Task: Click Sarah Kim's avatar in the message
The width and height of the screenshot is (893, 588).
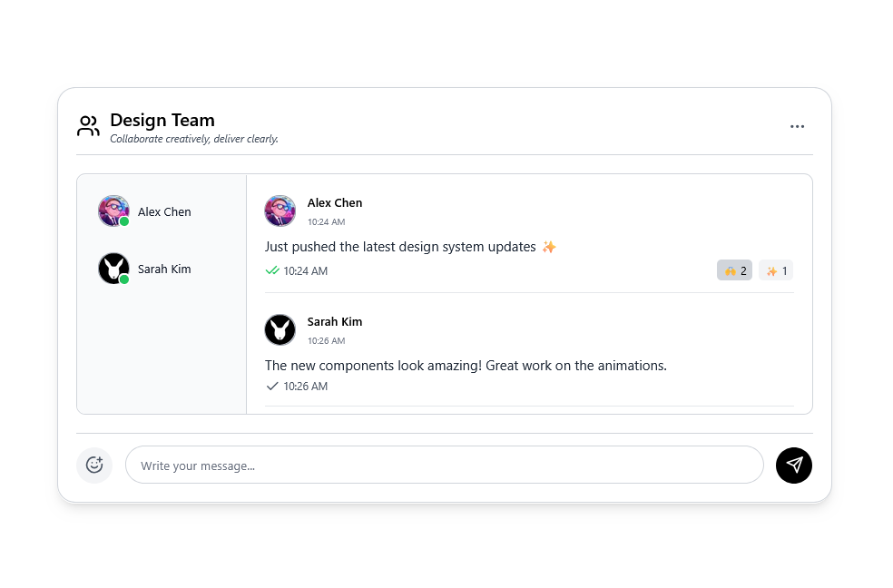Action: coord(280,329)
